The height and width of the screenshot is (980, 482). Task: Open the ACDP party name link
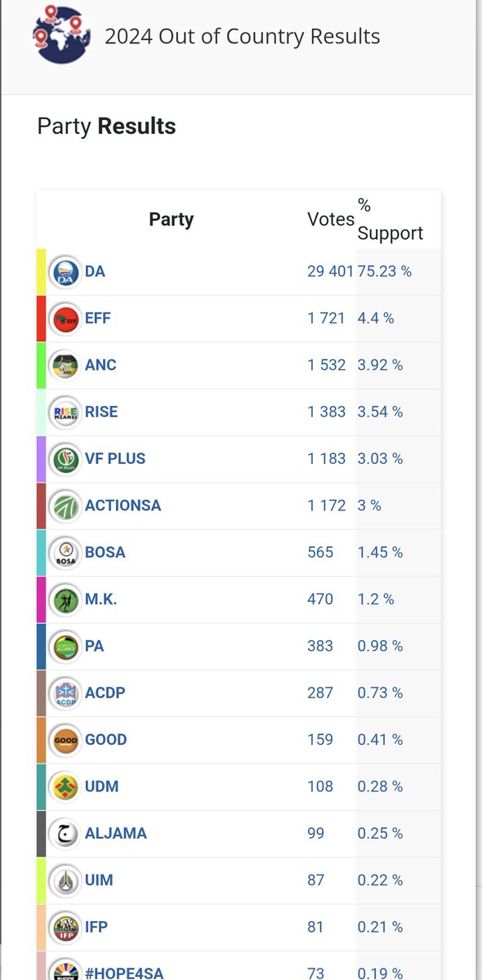pos(105,693)
